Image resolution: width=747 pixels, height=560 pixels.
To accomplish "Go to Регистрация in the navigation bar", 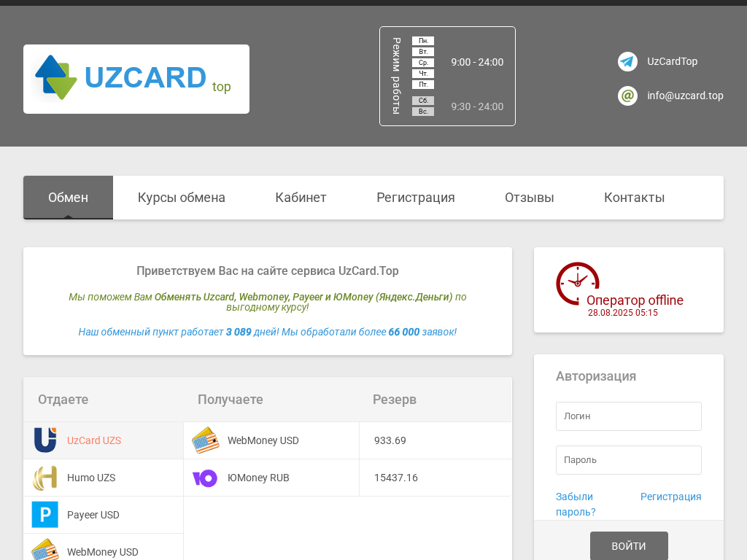I will 415,198.
